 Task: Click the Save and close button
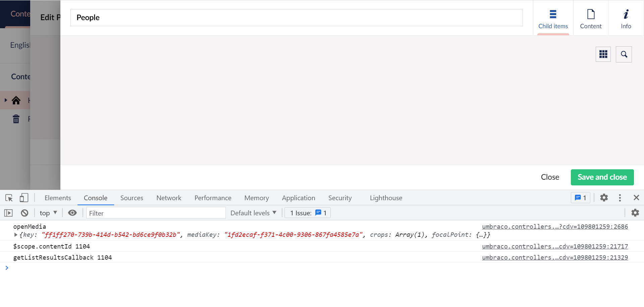(x=602, y=177)
